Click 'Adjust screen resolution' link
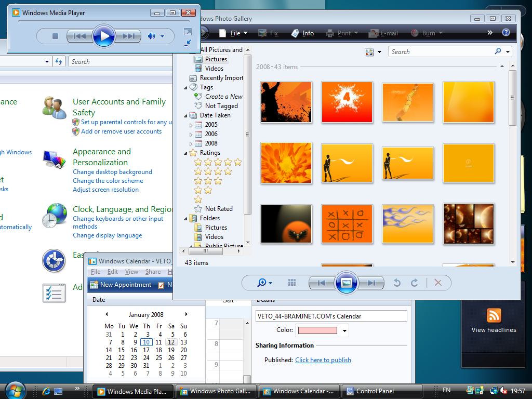 pyautogui.click(x=105, y=190)
